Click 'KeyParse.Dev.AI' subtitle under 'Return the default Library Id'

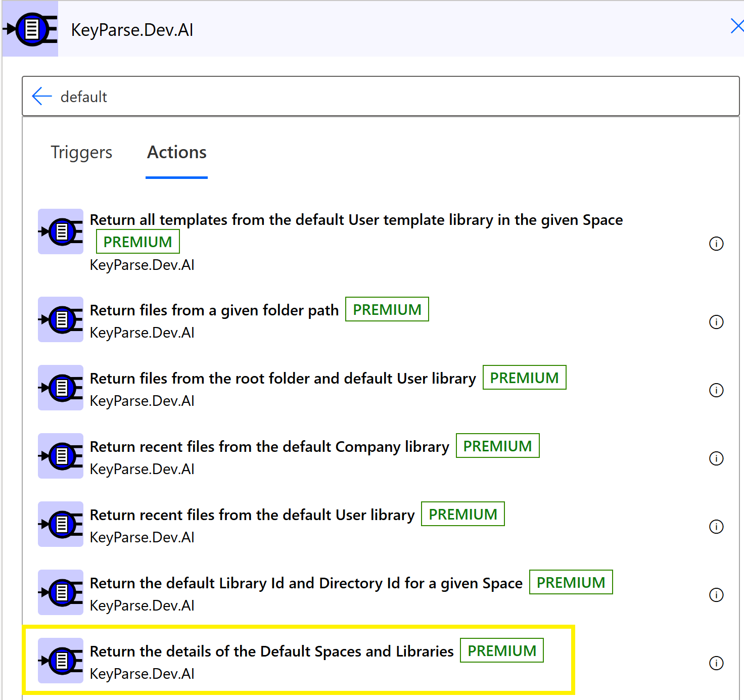[x=142, y=605]
